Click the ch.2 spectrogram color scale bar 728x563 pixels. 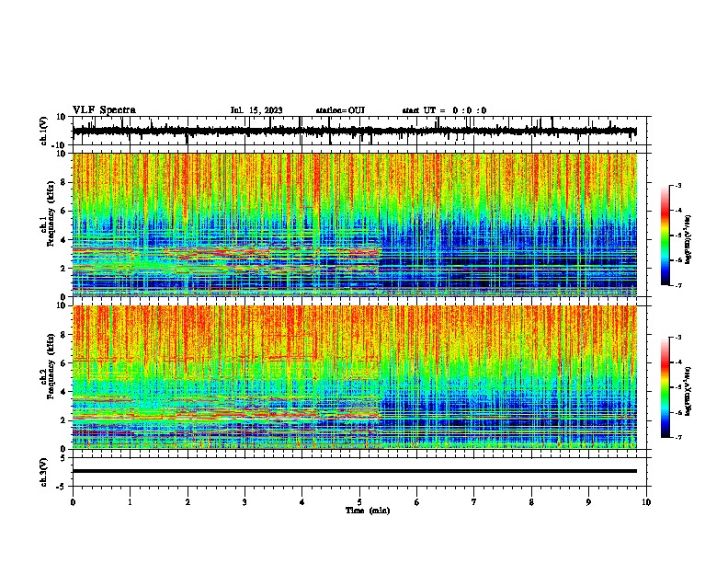[665, 387]
